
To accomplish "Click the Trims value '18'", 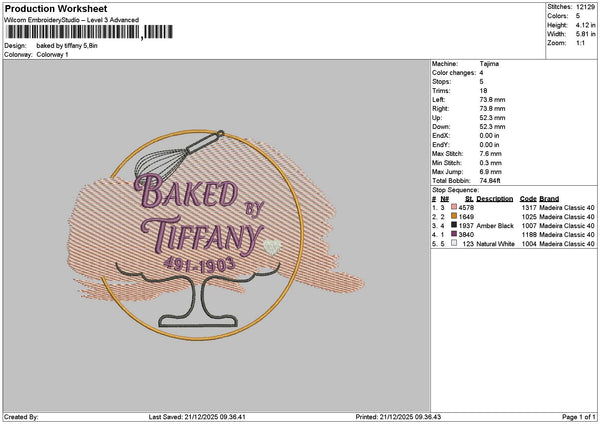I will [483, 91].
